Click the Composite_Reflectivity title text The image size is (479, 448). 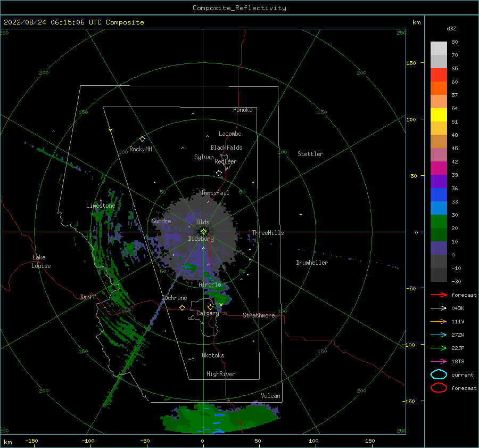tap(240, 8)
